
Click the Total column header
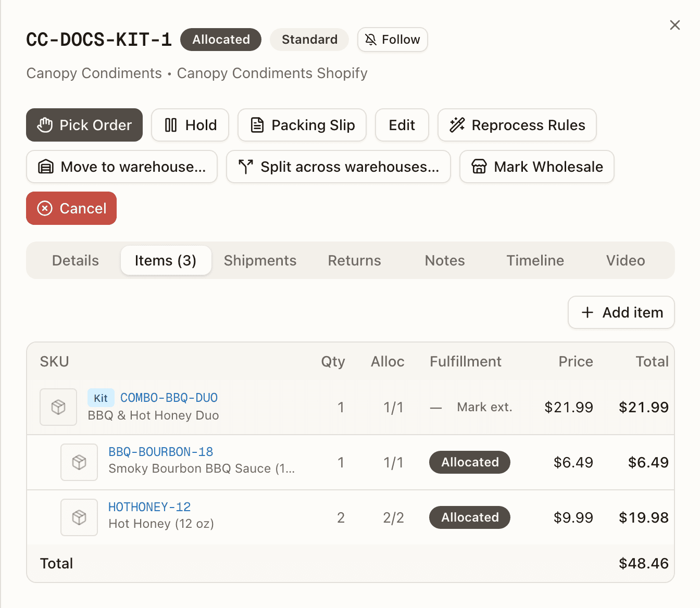652,361
